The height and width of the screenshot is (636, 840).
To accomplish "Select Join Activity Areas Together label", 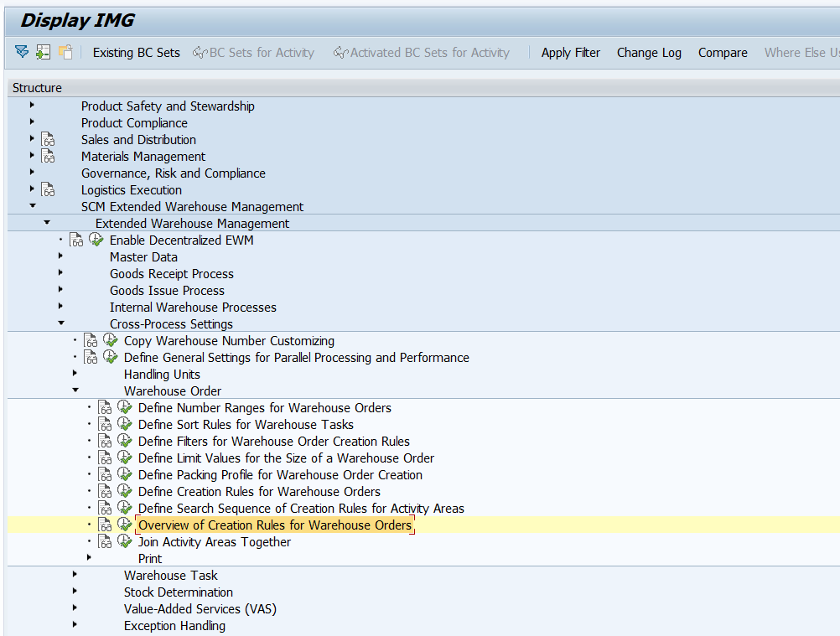I will coord(215,542).
